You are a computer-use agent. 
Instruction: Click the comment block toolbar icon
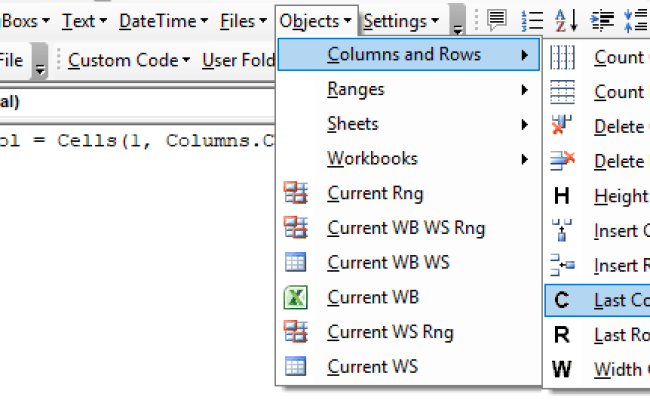point(497,20)
